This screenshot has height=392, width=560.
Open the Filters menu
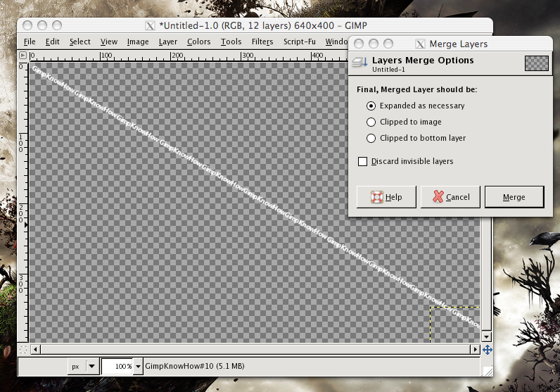coord(262,42)
